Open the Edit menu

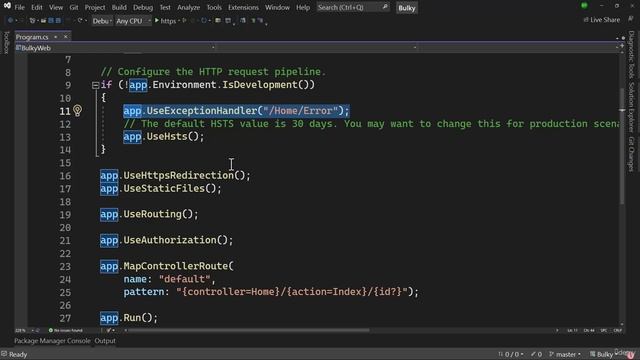pos(37,7)
